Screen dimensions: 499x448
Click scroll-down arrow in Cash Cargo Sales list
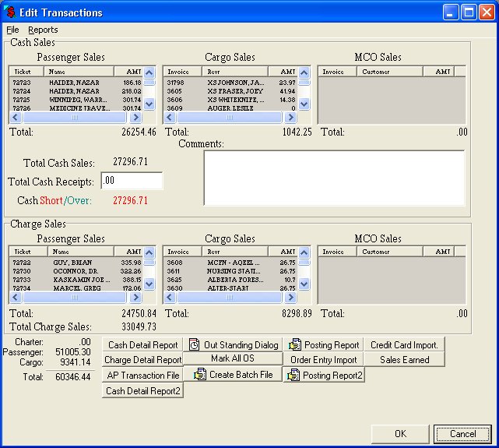[304, 104]
